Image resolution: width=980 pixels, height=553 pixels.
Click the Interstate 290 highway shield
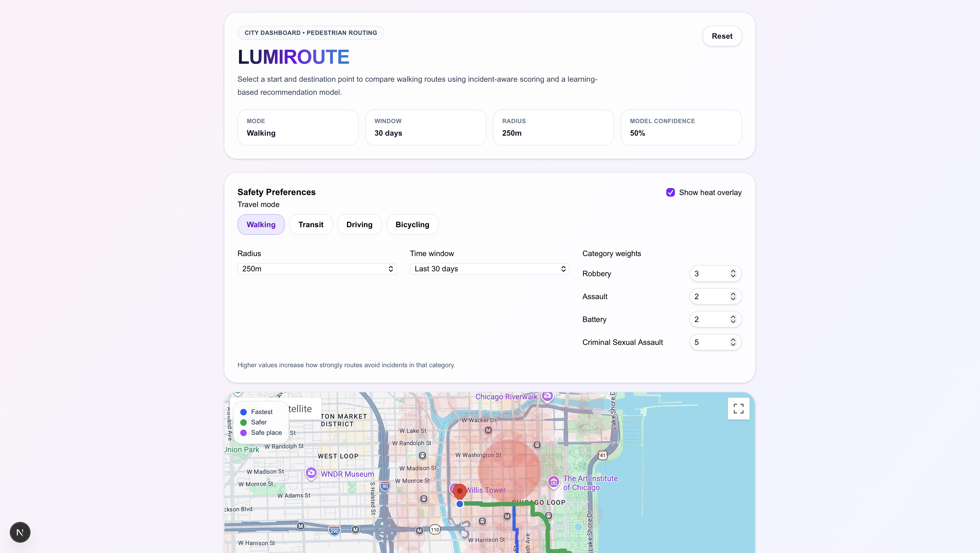[334, 531]
